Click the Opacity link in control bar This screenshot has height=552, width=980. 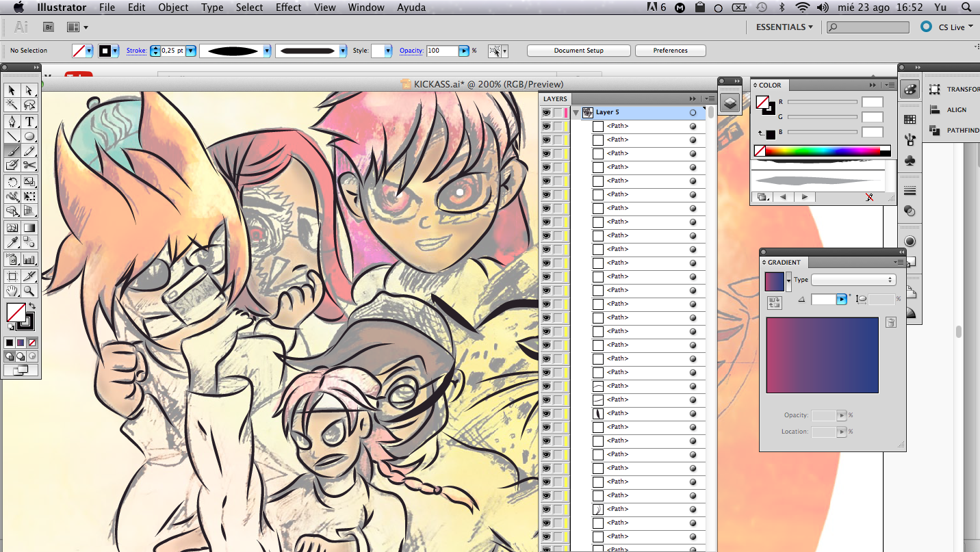pyautogui.click(x=411, y=51)
